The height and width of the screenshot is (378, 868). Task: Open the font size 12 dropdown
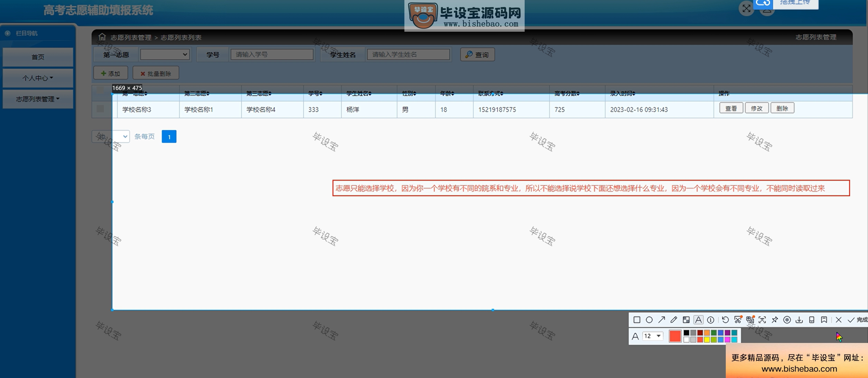pyautogui.click(x=653, y=336)
